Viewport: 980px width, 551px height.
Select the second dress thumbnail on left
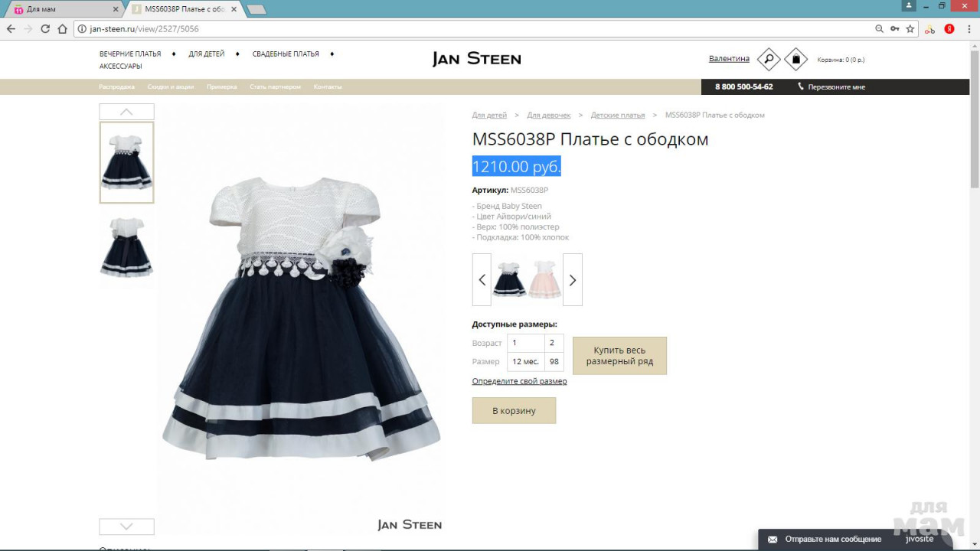click(126, 247)
